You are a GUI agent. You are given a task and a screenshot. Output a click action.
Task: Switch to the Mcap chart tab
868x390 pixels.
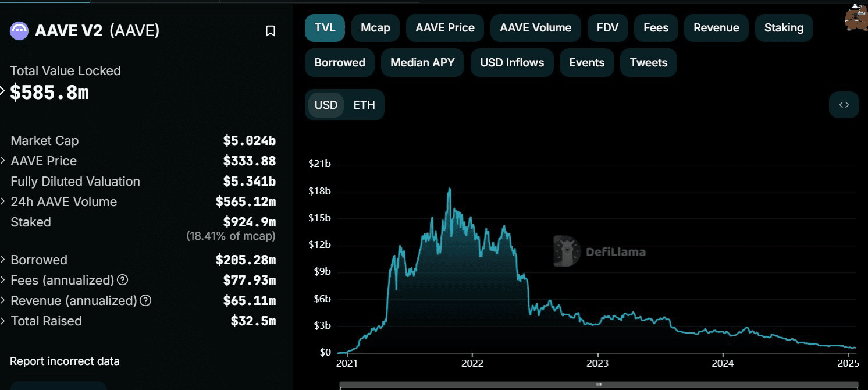[x=375, y=27]
